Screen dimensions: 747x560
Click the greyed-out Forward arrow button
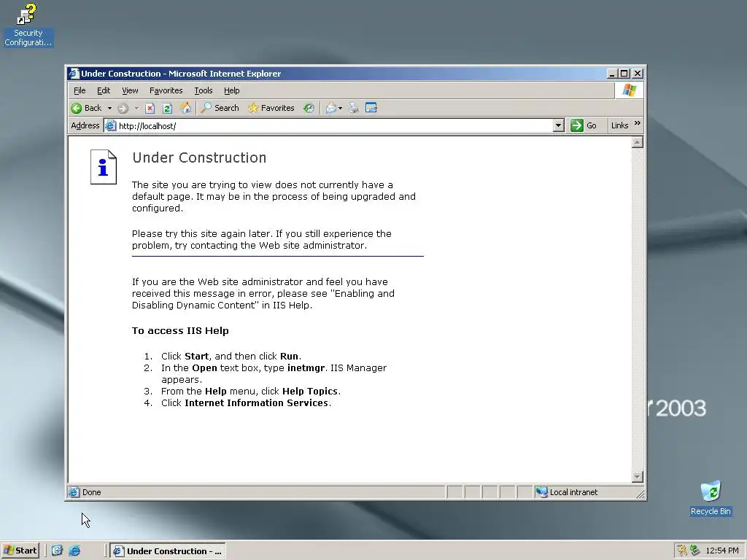click(123, 108)
